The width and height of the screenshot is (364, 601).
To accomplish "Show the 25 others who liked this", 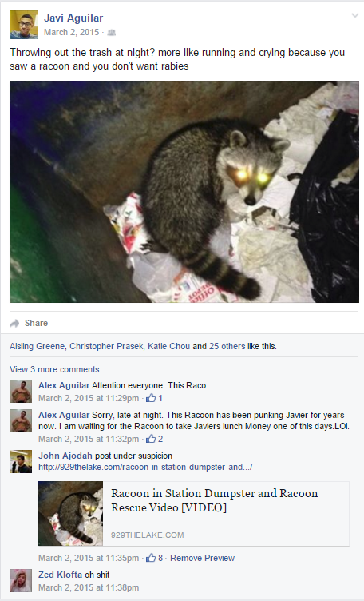I will pyautogui.click(x=227, y=346).
